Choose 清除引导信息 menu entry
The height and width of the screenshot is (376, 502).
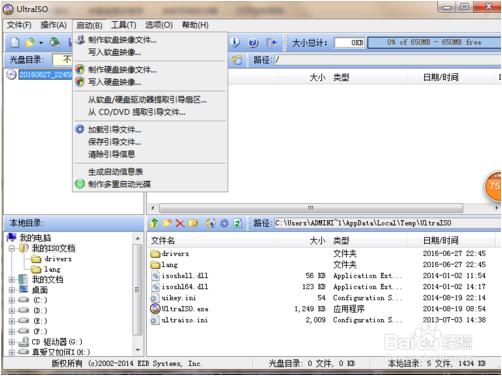click(x=150, y=154)
